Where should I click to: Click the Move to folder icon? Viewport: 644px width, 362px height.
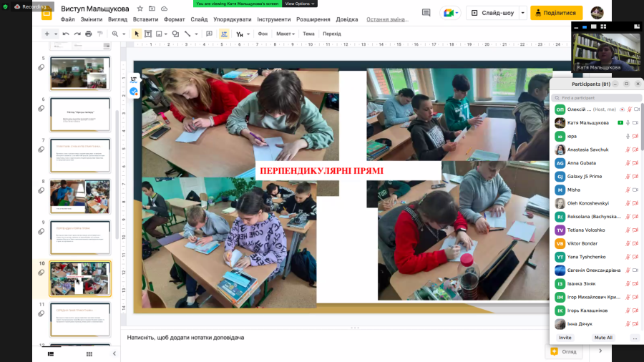[x=152, y=9]
